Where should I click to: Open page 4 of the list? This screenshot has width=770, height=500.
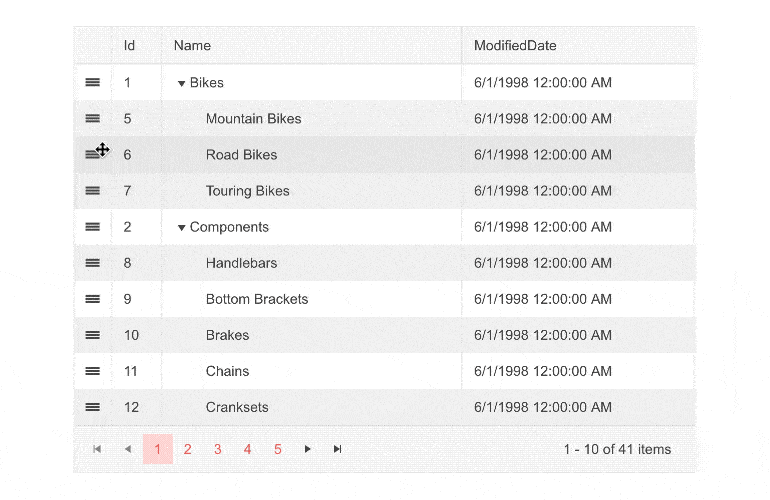pyautogui.click(x=247, y=449)
